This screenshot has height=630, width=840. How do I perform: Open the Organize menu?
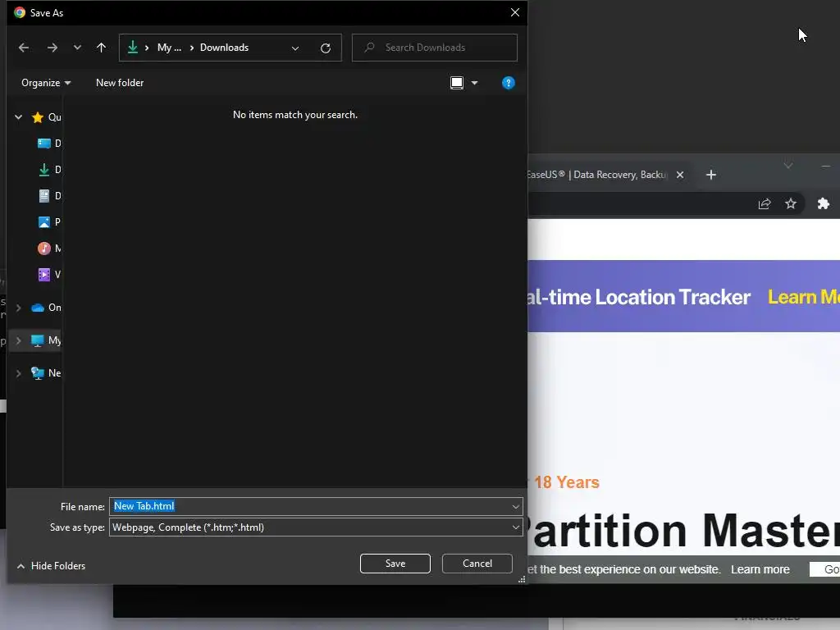[46, 83]
